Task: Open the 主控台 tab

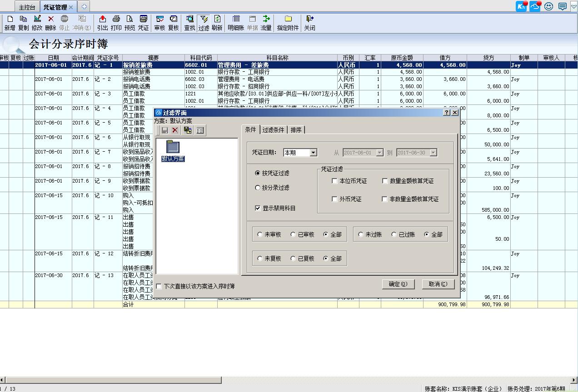Action: pos(27,7)
